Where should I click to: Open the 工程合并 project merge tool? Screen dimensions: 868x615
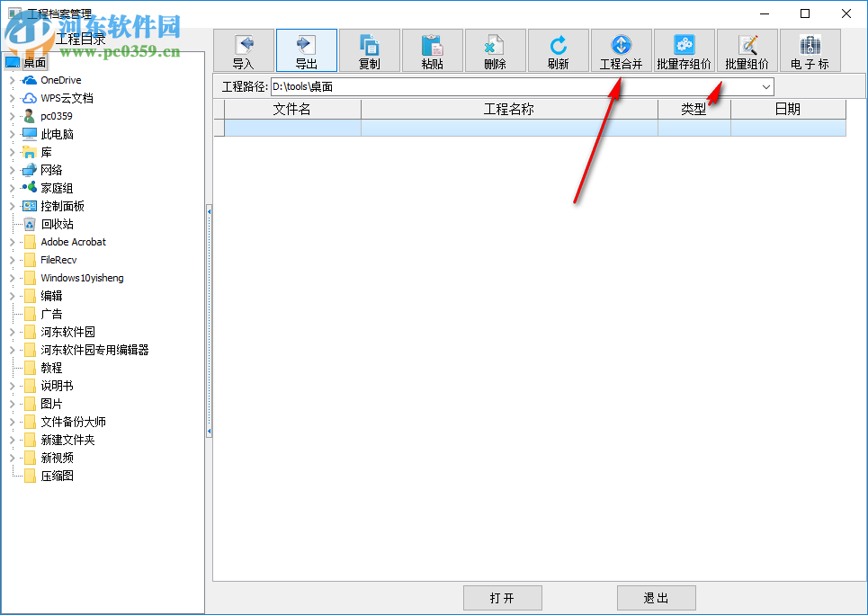click(621, 50)
